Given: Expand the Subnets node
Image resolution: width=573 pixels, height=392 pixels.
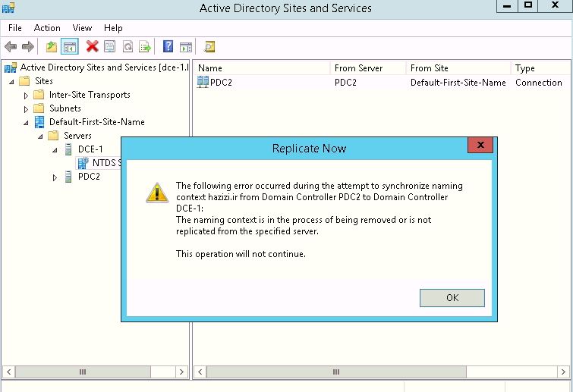Looking at the screenshot, I should click(x=26, y=109).
